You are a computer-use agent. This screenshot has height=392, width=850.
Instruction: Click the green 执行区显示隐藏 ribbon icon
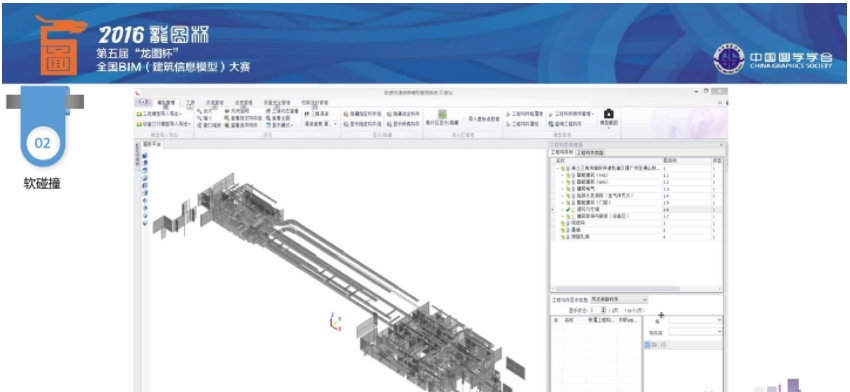click(442, 114)
